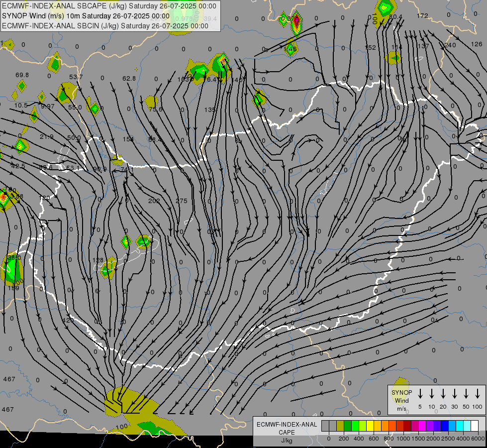487x448 pixels.
Task: Pick the olive swatch in CAPE legend
Action: (340, 426)
